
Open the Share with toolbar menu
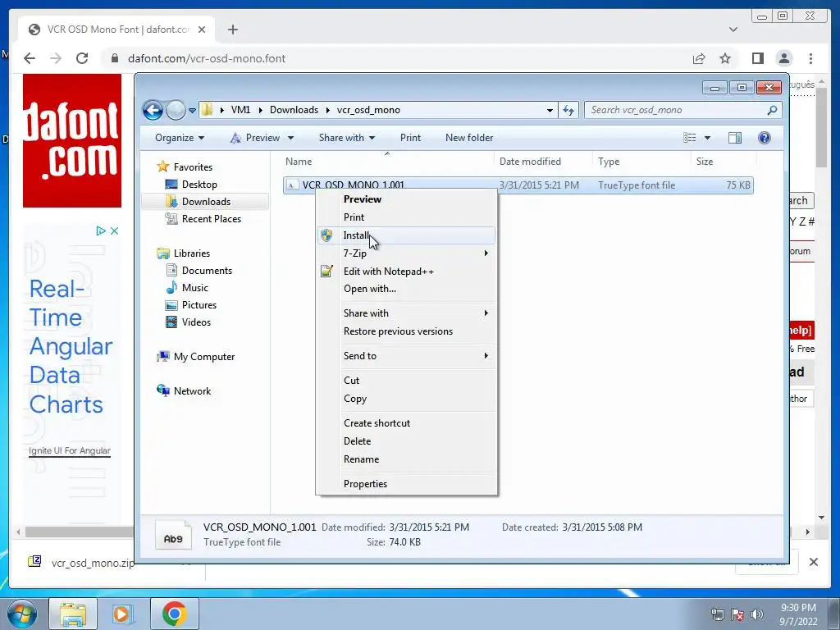347,138
